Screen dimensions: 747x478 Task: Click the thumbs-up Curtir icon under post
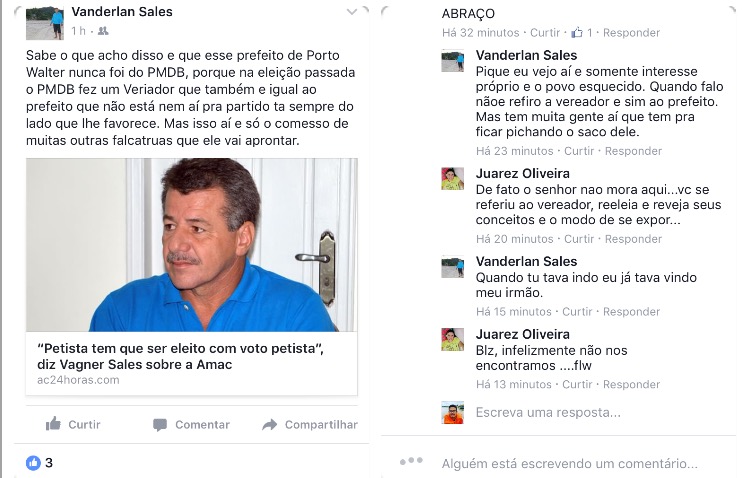pos(53,424)
